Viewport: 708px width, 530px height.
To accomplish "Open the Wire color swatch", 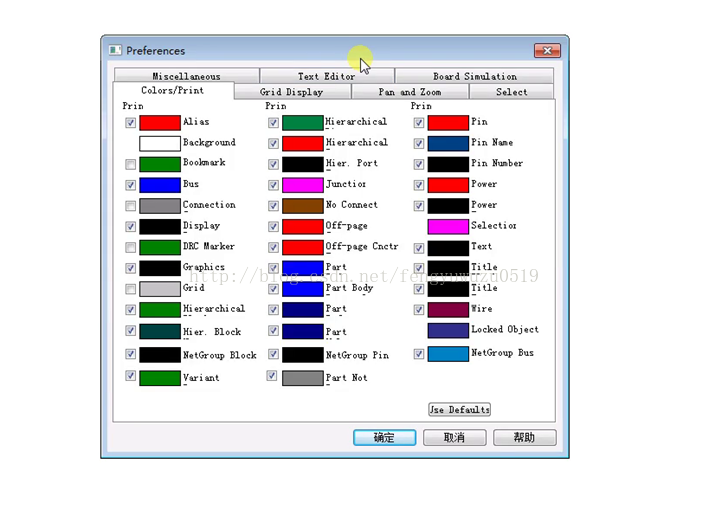I will [x=448, y=310].
